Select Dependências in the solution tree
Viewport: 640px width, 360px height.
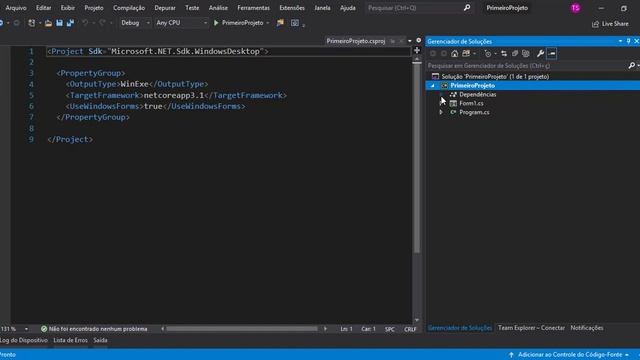click(478, 94)
